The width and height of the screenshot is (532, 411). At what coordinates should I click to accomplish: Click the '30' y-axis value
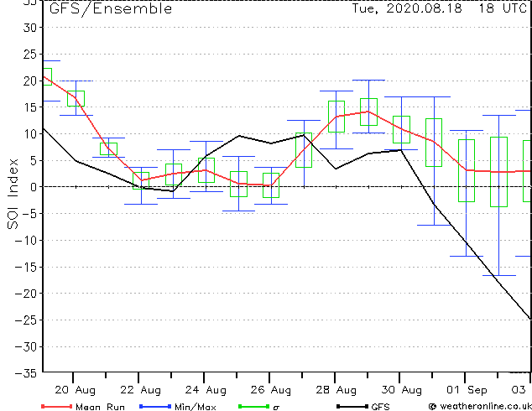29,28
